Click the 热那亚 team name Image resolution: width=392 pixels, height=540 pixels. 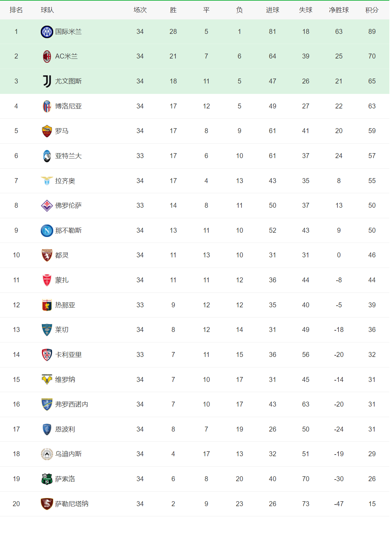click(x=65, y=305)
